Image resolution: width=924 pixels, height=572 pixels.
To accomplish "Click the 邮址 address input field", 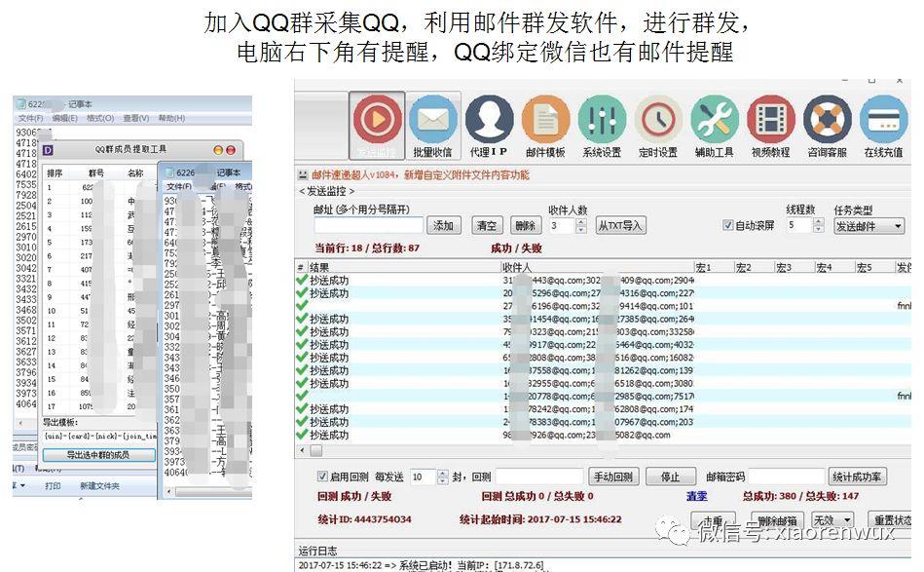I will 369,225.
